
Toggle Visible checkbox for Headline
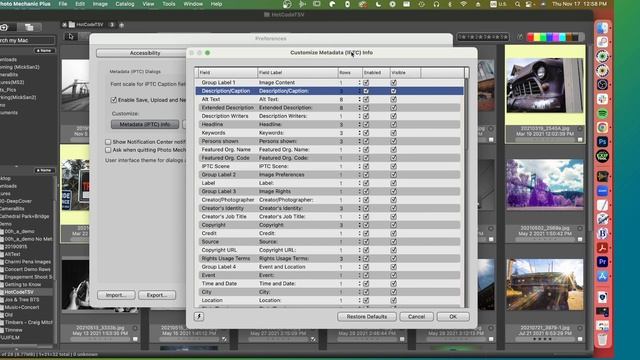393,124
